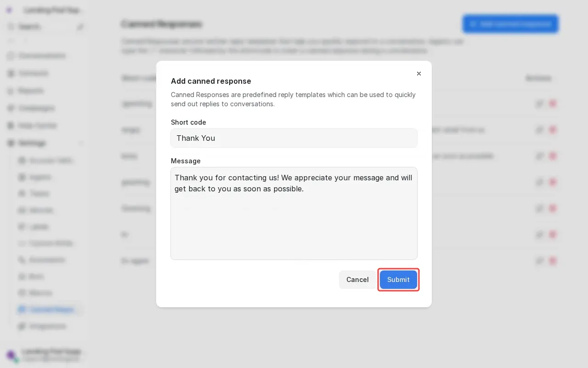The image size is (588, 368).
Task: Click the Add canned response button
Action: (510, 24)
